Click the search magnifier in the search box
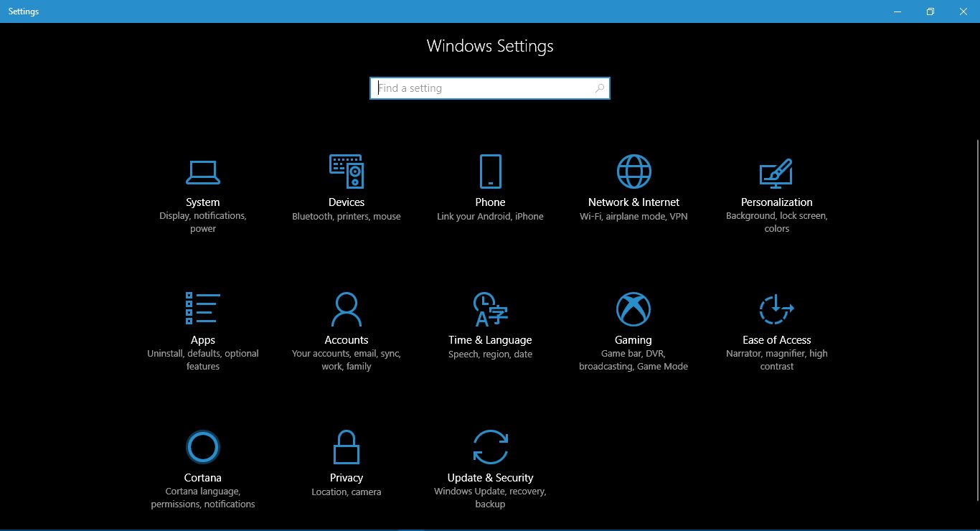 point(600,88)
